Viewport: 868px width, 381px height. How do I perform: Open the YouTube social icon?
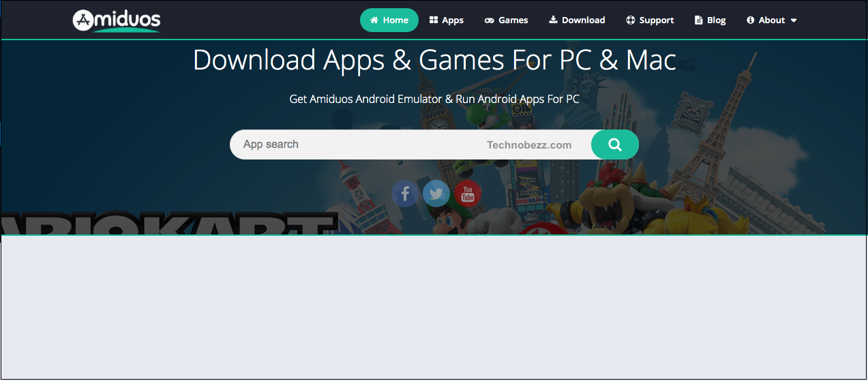pos(468,194)
